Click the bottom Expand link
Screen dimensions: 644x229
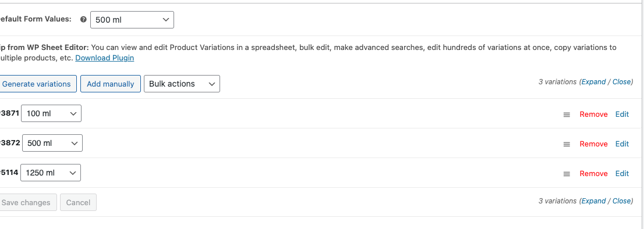593,201
